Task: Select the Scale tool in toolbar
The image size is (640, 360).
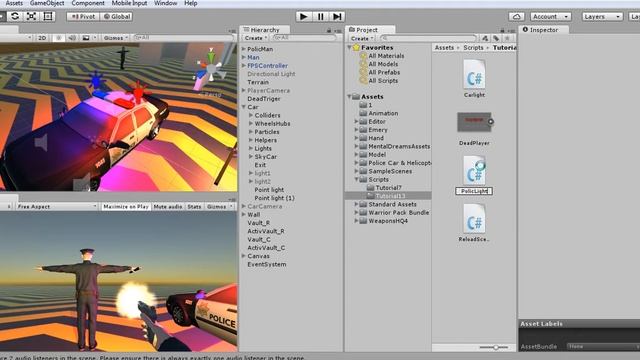Action: click(31, 16)
